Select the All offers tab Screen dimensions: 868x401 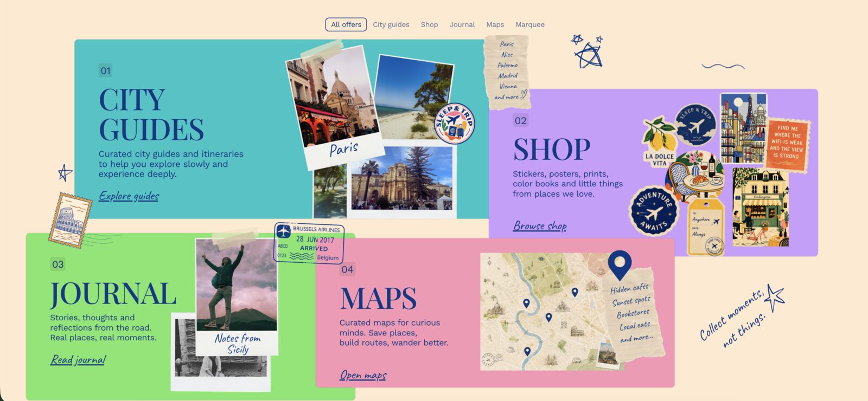(x=346, y=24)
